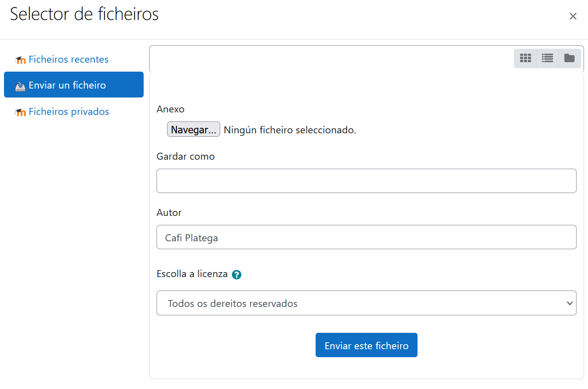Screen dimensions: 588x389
Task: Open help for license selection
Action: [237, 275]
